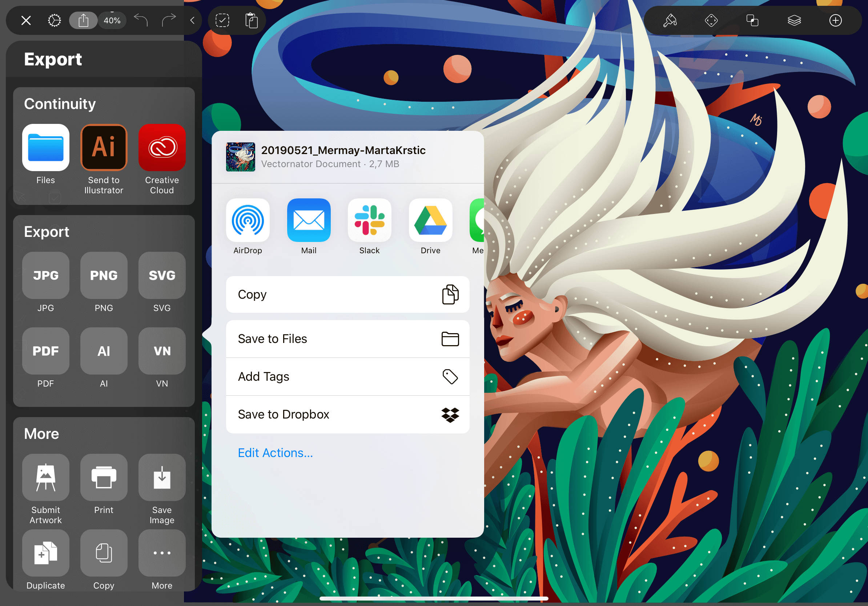Select the Move tool diamond icon
This screenshot has height=606, width=868.
711,20
